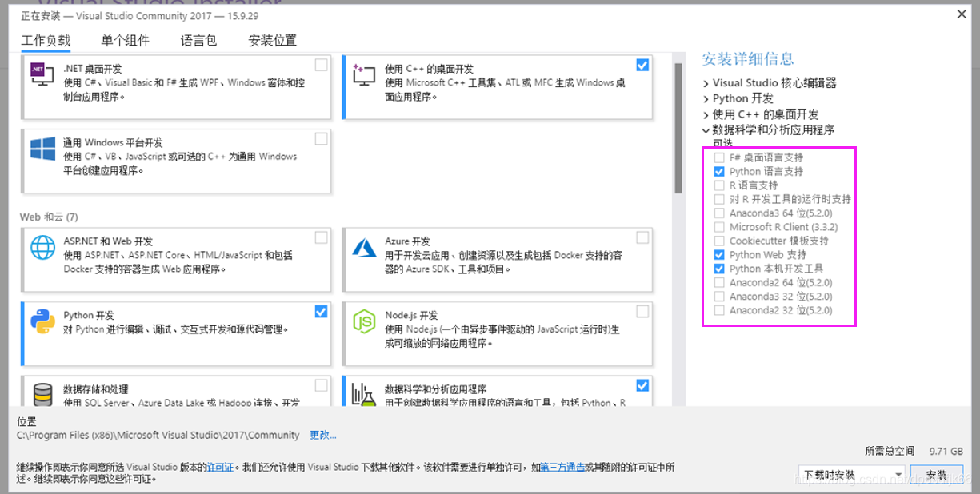Disable Python 本机开发工具 option
This screenshot has height=494, width=980.
(x=719, y=269)
